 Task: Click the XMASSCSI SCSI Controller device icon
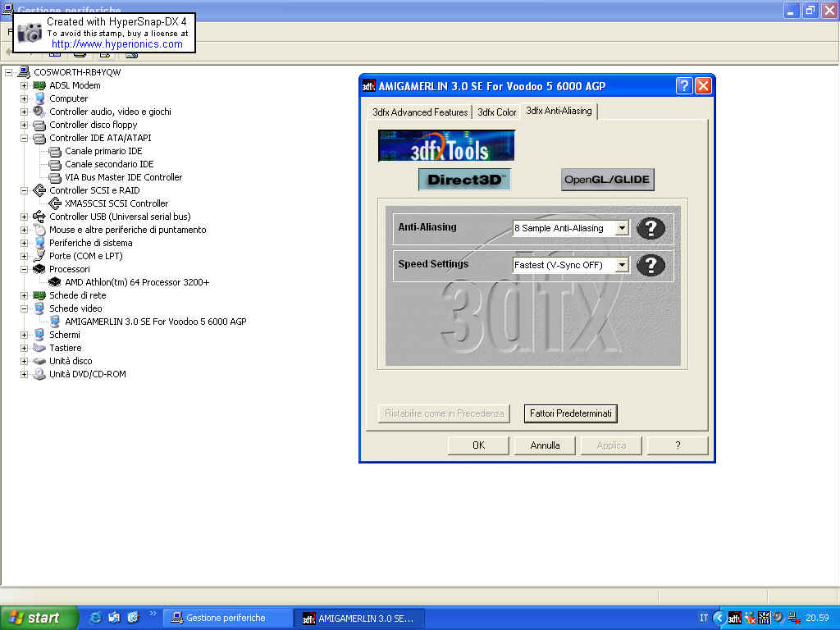click(55, 203)
